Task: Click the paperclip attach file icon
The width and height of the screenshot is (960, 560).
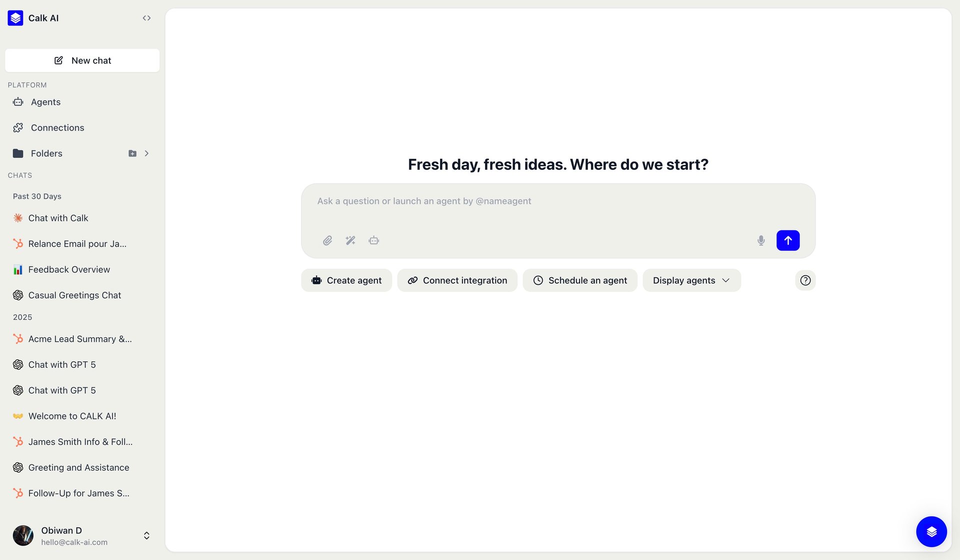Action: coord(327,240)
